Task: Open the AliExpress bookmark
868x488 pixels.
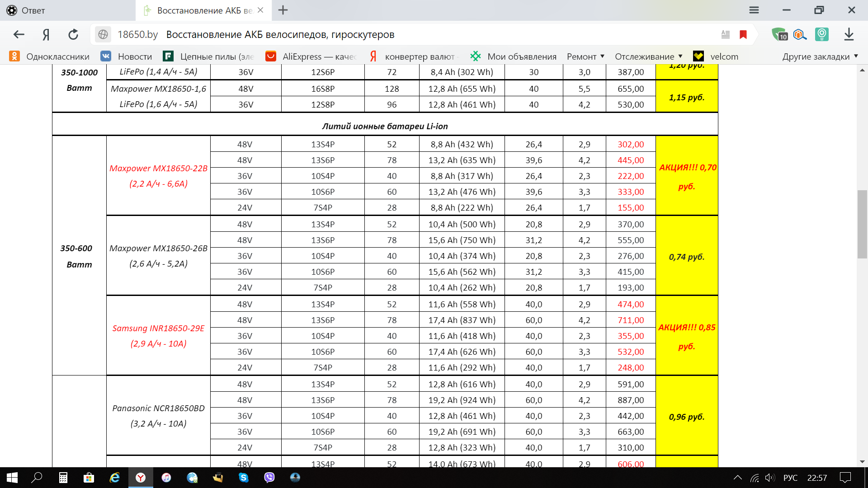Action: tap(311, 56)
